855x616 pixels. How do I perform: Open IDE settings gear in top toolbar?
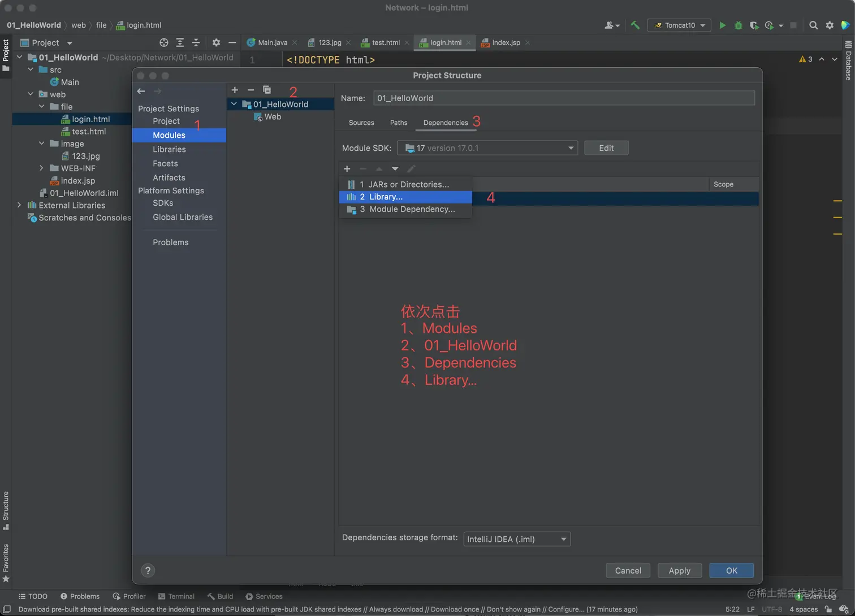(830, 25)
